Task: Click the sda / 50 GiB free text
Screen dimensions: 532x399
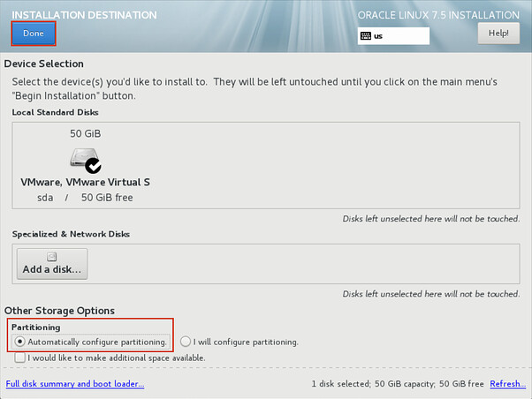Action: tap(85, 198)
